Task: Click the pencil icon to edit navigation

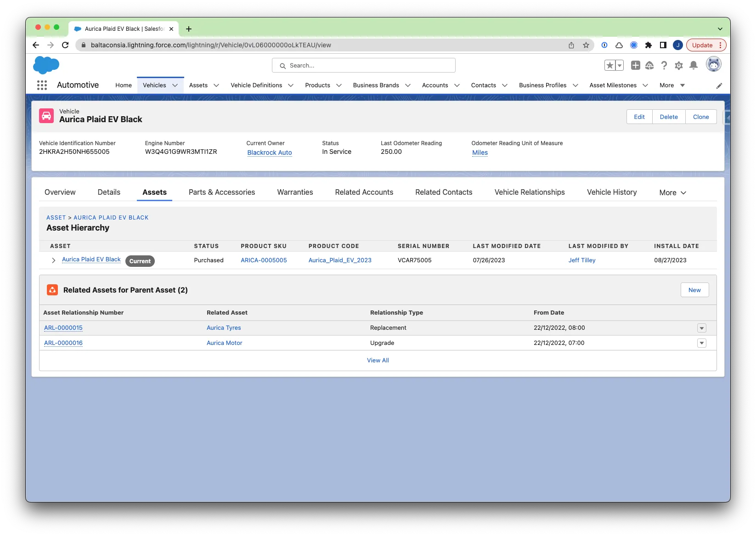Action: [719, 85]
